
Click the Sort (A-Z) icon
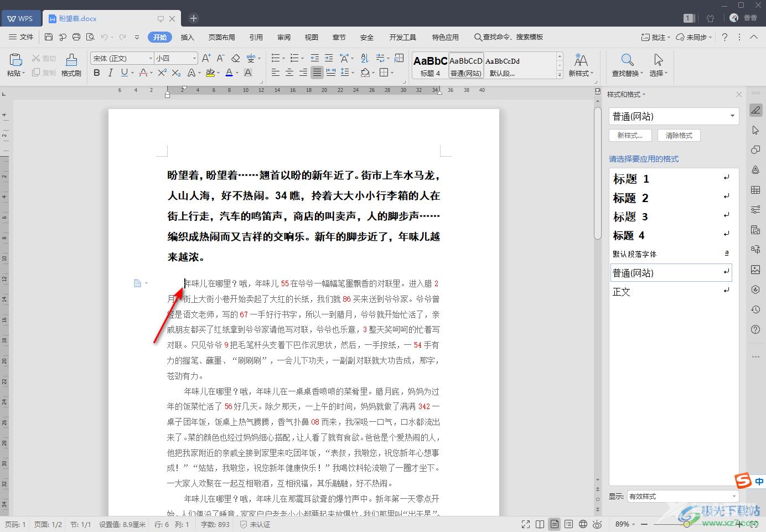pos(364,58)
